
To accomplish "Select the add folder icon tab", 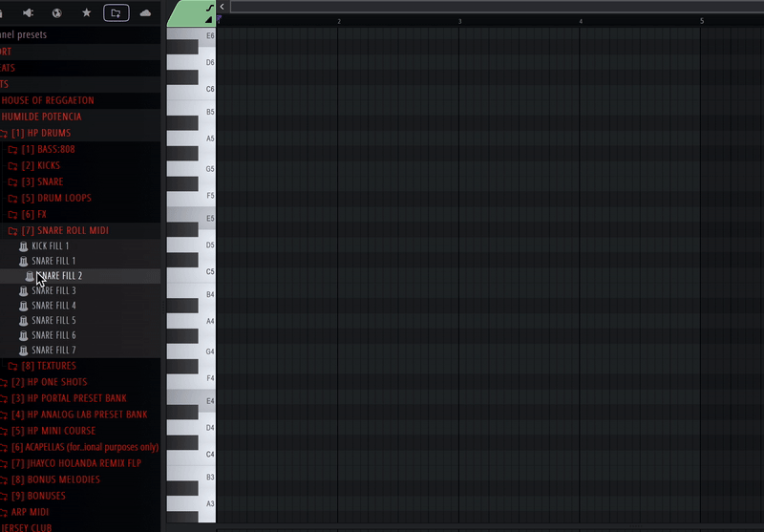I will click(116, 13).
